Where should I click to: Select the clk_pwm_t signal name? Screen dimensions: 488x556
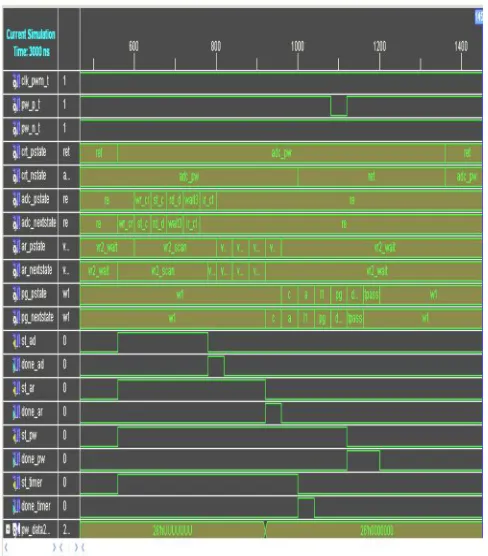(35, 81)
